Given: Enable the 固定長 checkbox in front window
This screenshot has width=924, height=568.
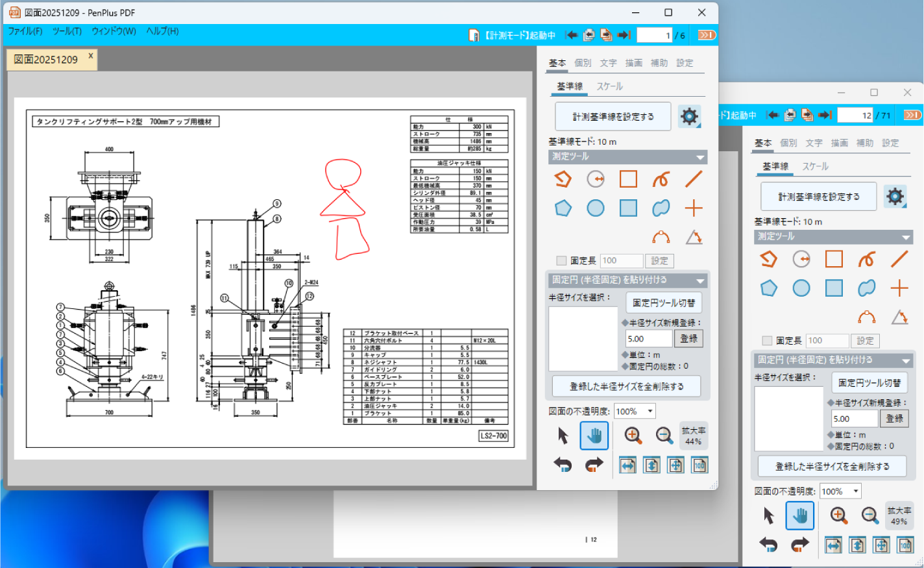Looking at the screenshot, I should [561, 260].
